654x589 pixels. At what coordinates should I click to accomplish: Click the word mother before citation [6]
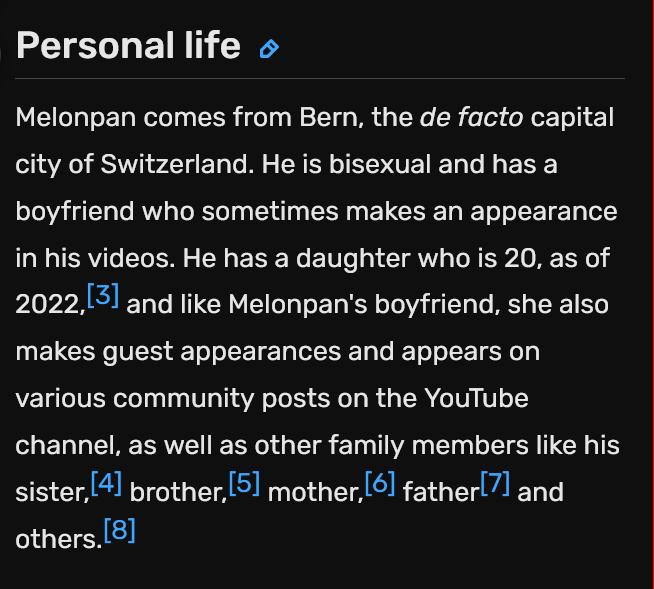[x=314, y=493]
